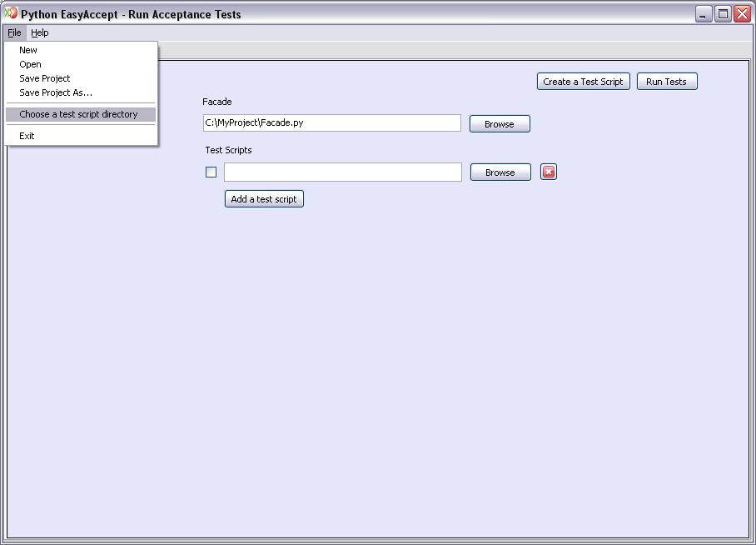
Task: Maximize the EasyAccept window
Action: [x=723, y=13]
